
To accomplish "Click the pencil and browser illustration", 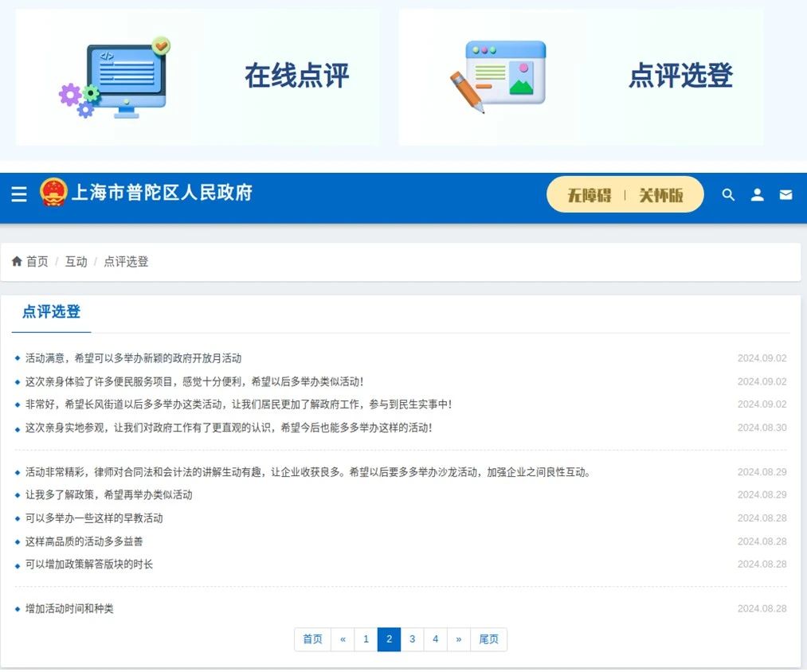I will coord(499,76).
